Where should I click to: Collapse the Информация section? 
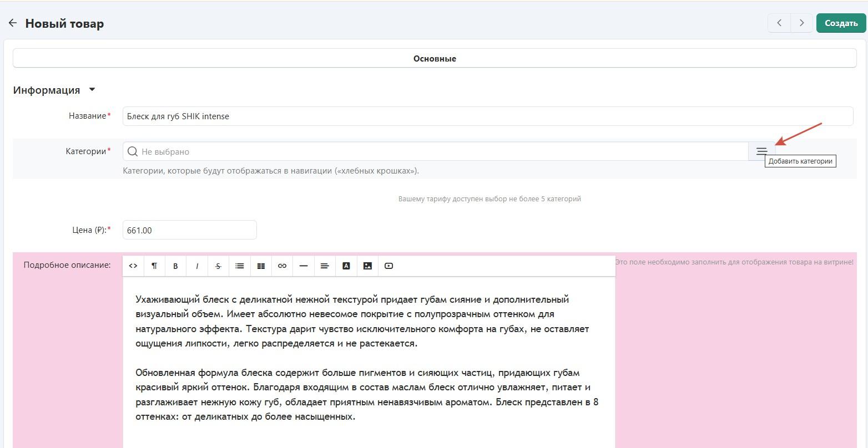[92, 90]
